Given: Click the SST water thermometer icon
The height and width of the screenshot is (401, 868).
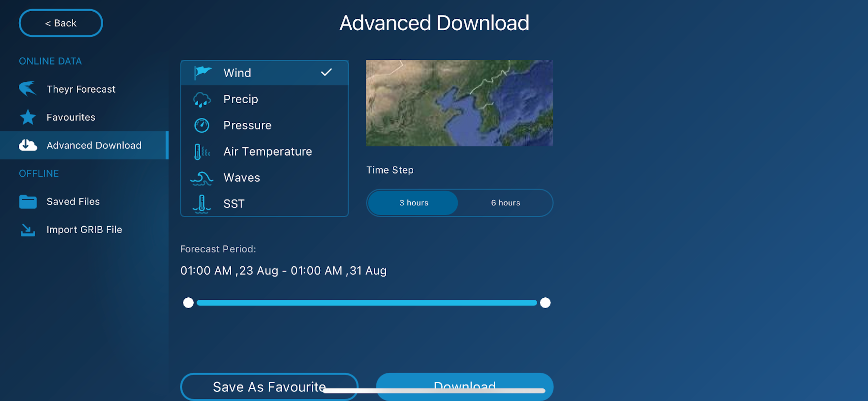Looking at the screenshot, I should coord(201,204).
